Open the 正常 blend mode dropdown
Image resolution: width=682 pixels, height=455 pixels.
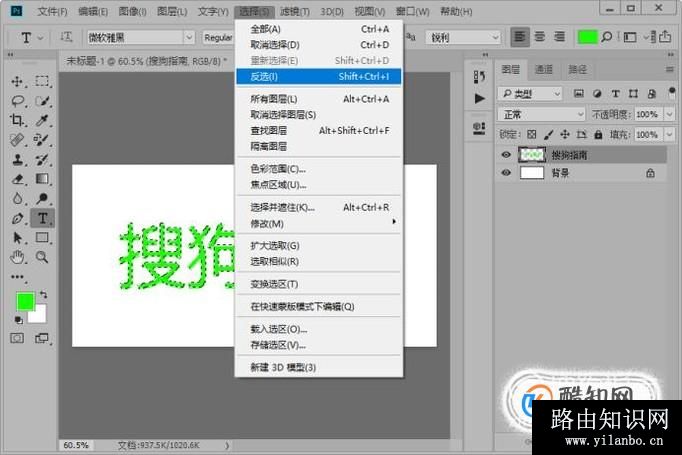point(542,114)
